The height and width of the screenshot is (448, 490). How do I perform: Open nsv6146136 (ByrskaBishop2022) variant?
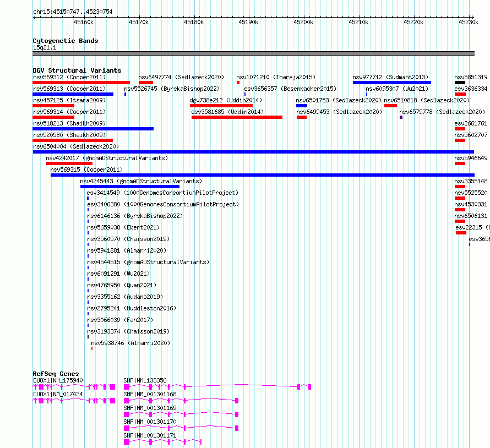(135, 216)
